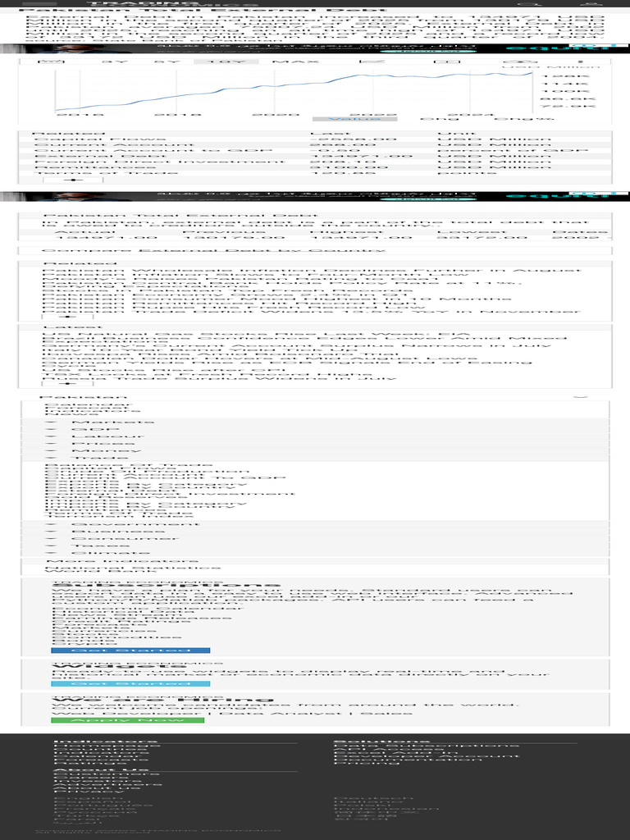Switch chart display to Chg%
Screen dimensions: 630x840
(524, 119)
